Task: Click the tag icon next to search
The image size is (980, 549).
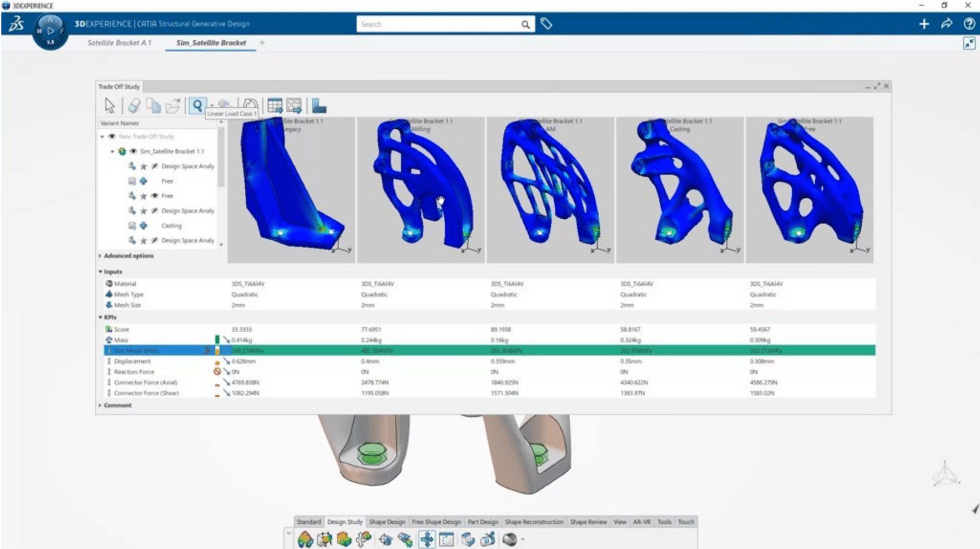Action: click(546, 23)
